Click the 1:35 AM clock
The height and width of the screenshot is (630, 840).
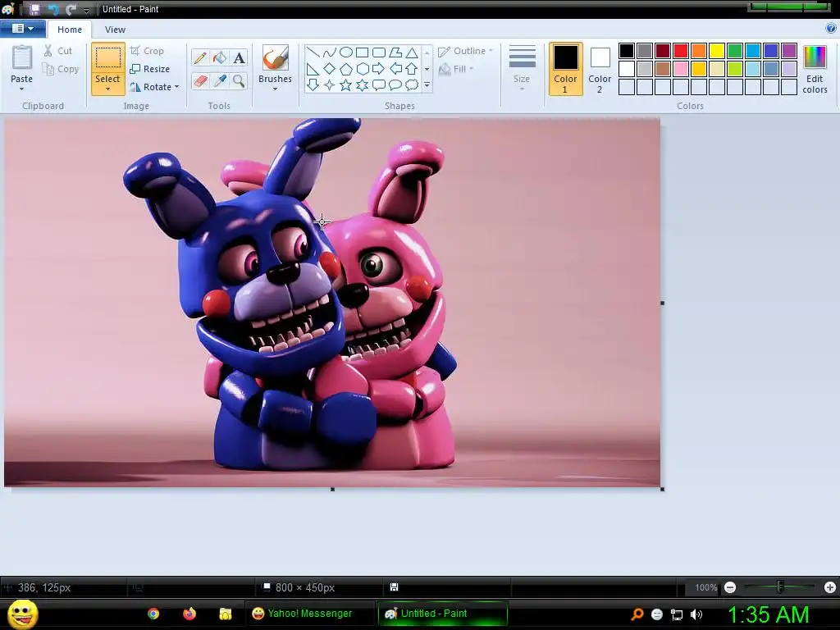(768, 614)
